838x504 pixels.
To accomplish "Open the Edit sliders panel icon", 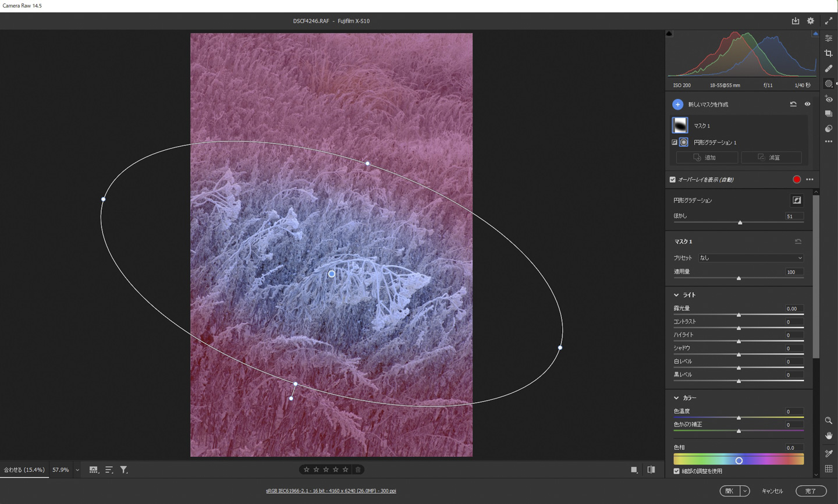I will (829, 38).
